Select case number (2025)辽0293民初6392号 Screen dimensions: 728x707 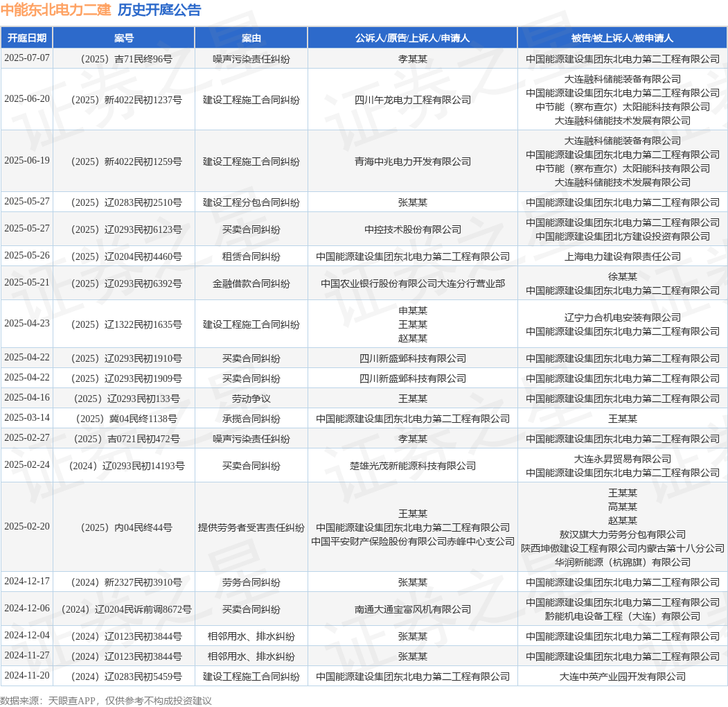[x=124, y=283]
